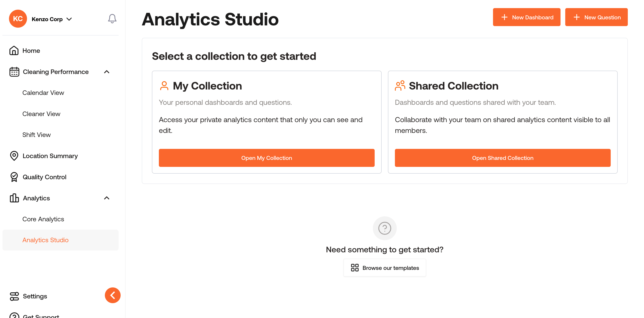Viewport: 644px width, 318px height.
Task: Click the Shared Collection heading
Action: click(x=453, y=86)
